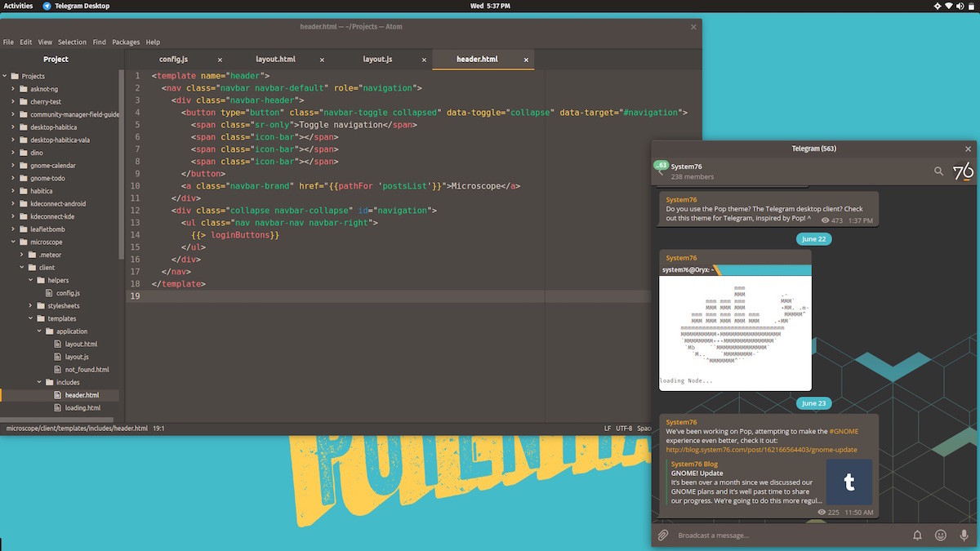Open the blog.system76.com GNOME update link
This screenshot has height=551, width=980.
[764, 449]
